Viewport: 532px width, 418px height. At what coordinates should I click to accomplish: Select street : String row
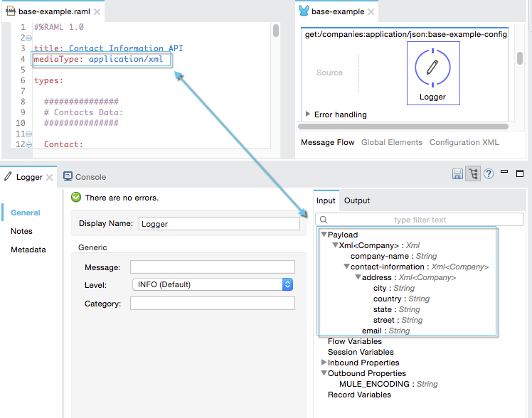[x=398, y=321]
